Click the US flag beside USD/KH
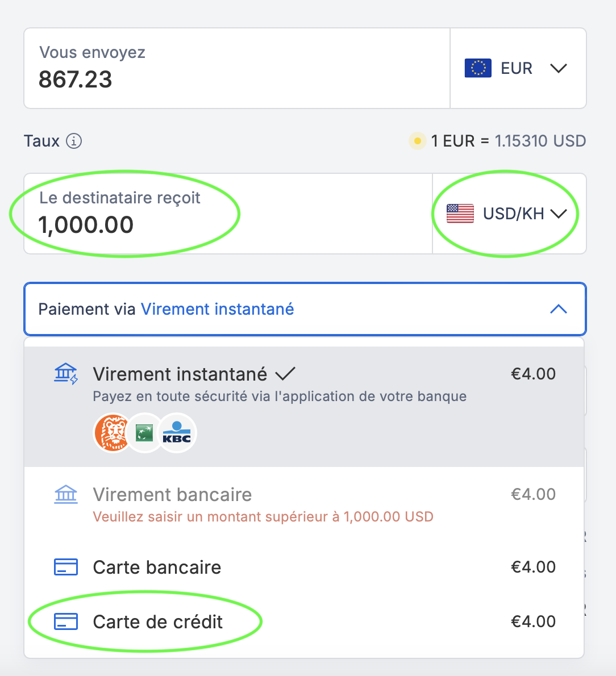 [459, 214]
